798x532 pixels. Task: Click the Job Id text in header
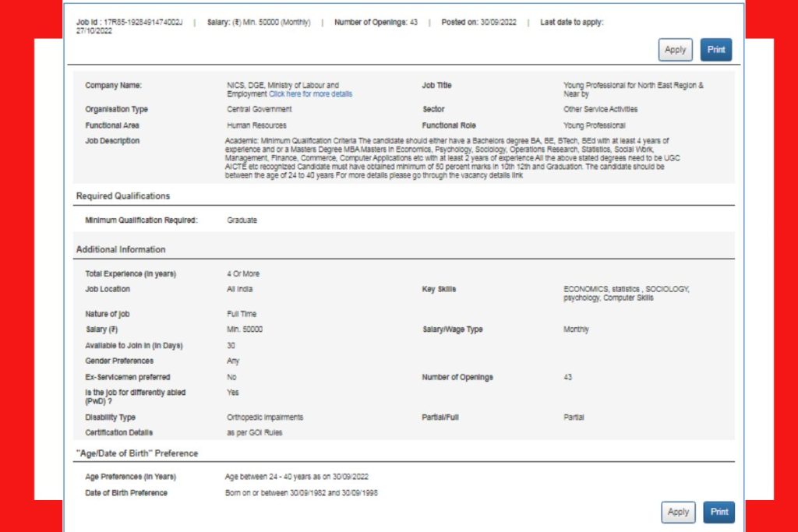pos(129,23)
